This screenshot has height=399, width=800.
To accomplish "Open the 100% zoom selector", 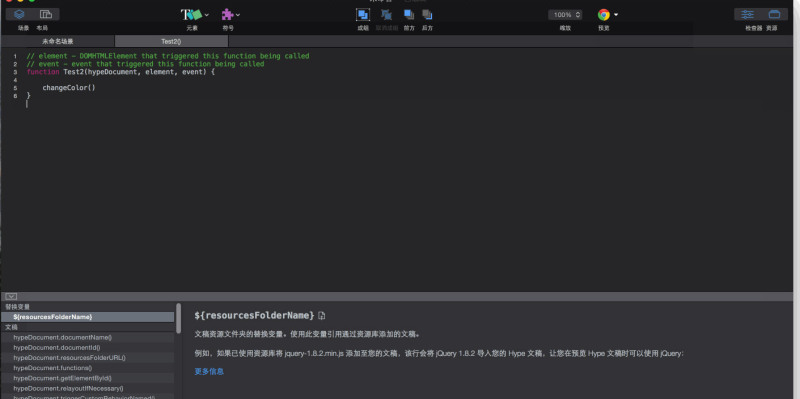I will (565, 15).
